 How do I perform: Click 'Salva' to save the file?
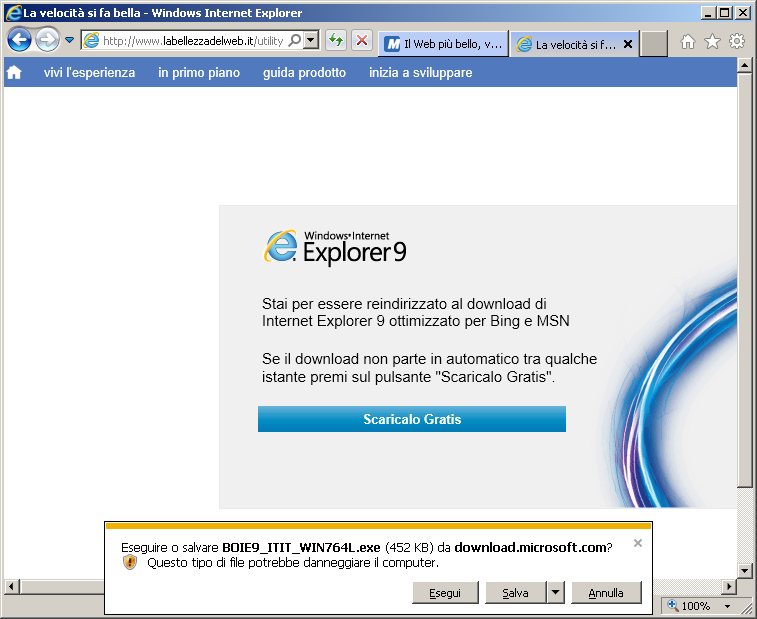pyautogui.click(x=515, y=592)
